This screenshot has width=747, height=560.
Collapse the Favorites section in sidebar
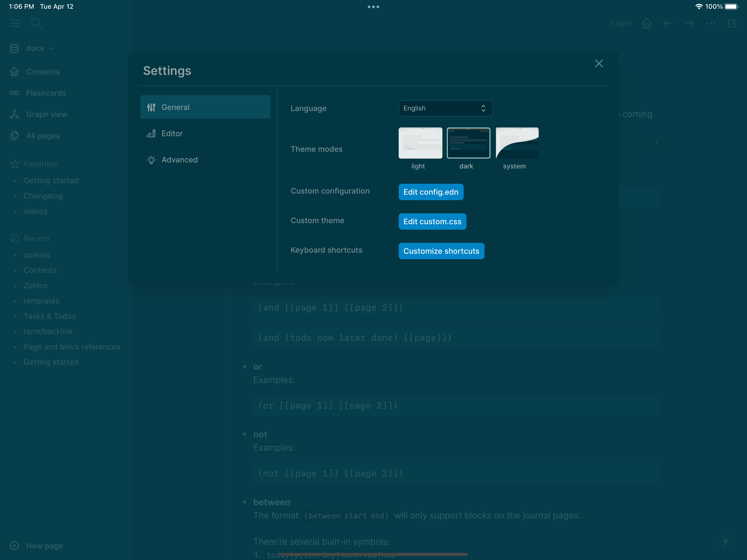[40, 164]
